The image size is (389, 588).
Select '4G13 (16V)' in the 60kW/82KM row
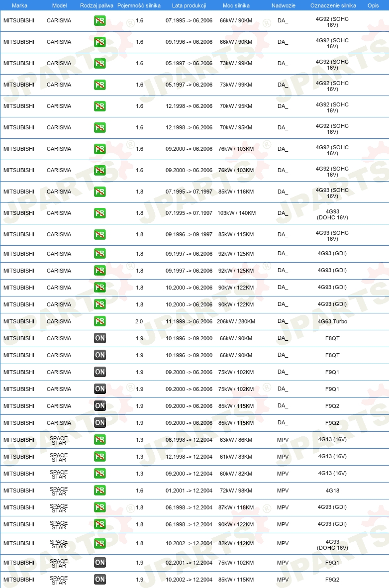coord(332,473)
